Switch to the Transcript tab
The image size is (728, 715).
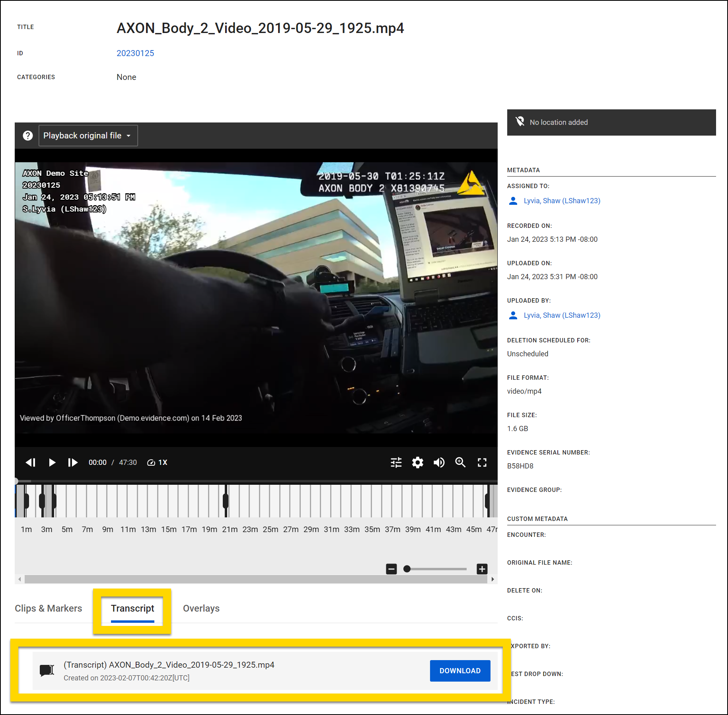pos(132,608)
